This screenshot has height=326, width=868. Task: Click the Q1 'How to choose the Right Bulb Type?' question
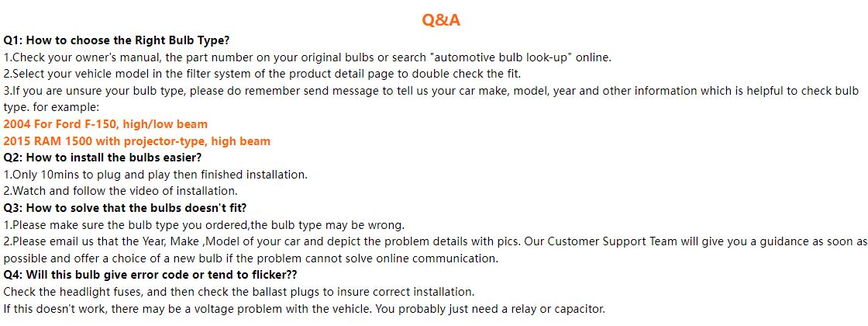pos(116,40)
